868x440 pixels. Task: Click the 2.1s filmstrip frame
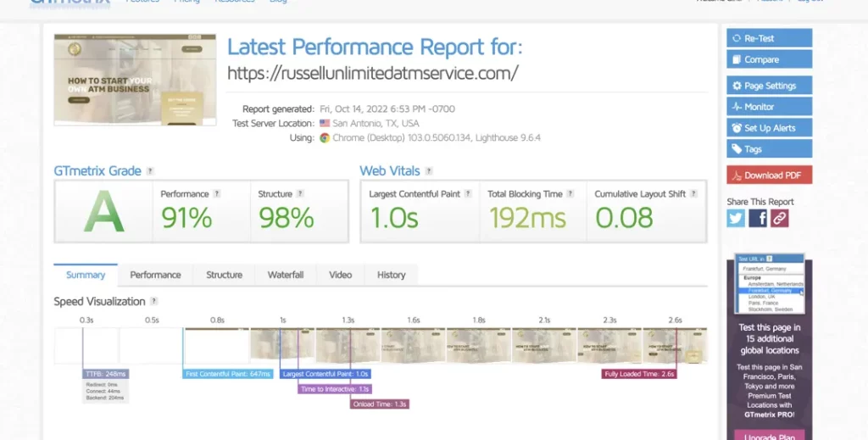(543, 345)
